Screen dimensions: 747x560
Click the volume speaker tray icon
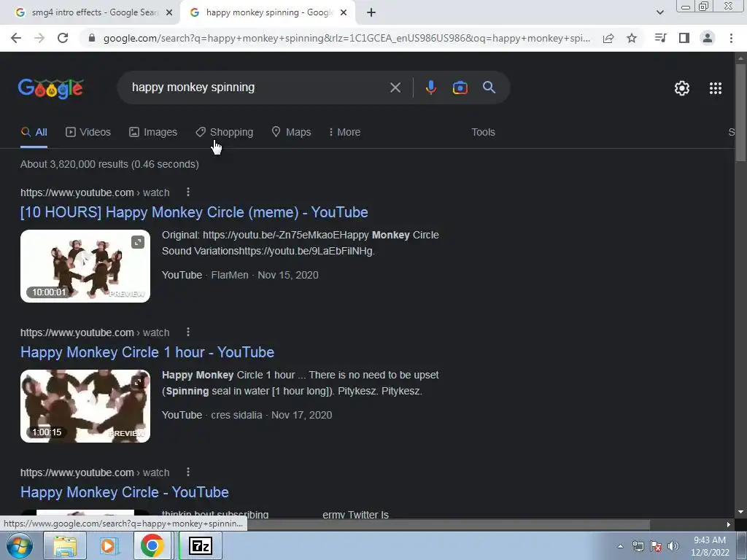(x=673, y=546)
